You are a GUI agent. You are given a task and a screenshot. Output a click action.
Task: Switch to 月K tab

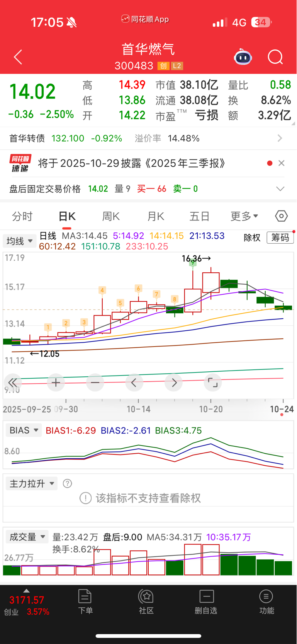(x=156, y=216)
